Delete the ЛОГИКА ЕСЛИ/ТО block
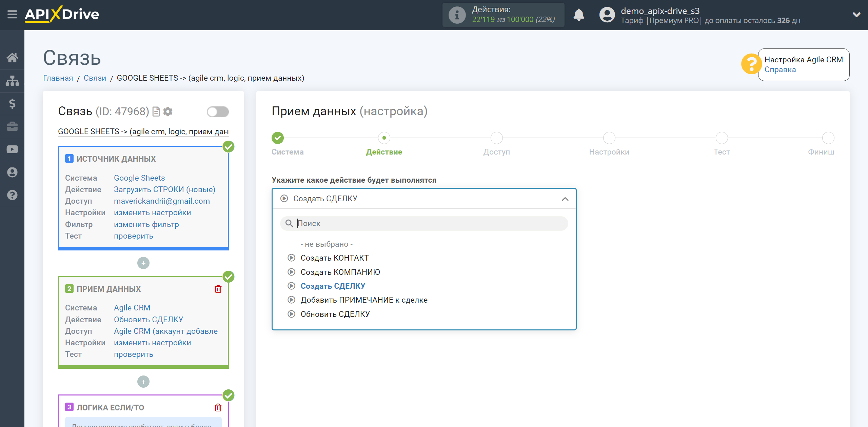The image size is (868, 427). point(218,407)
